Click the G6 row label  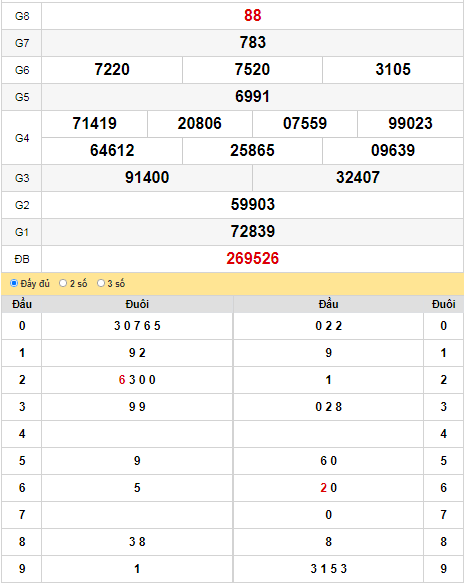(x=22, y=70)
